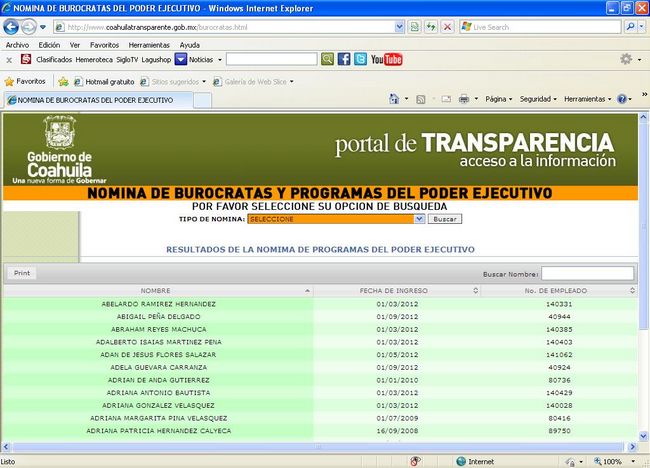Image resolution: width=650 pixels, height=468 pixels.
Task: Open the Twitter icon in toolbar
Action: click(361, 60)
